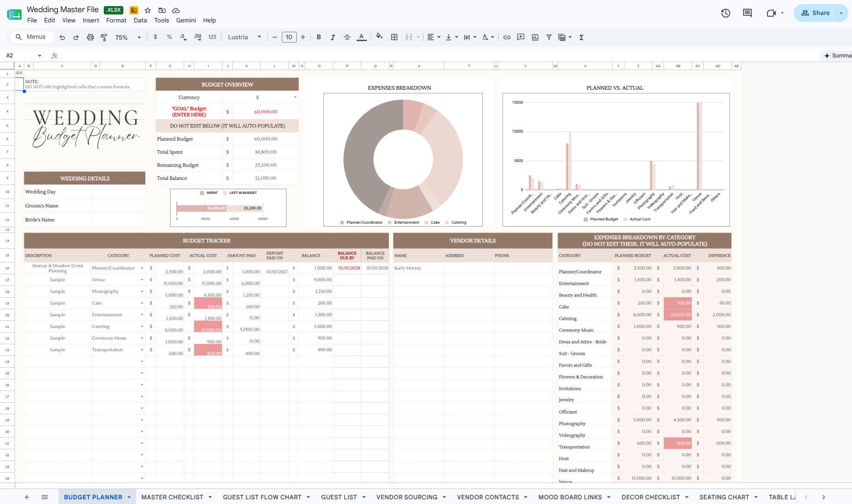Screen dimensions: 852x504
Task: Increase font size
Action: click(303, 37)
